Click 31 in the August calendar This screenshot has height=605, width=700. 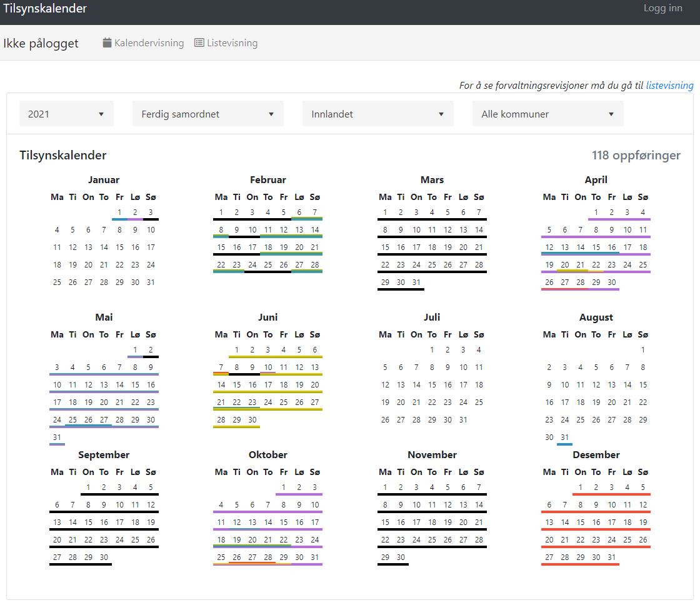(x=565, y=437)
